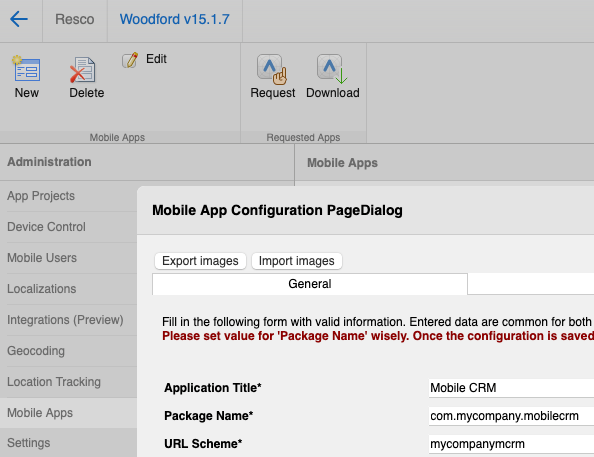Image resolution: width=594 pixels, height=457 pixels.
Task: Open Localizations section
Action: [42, 289]
